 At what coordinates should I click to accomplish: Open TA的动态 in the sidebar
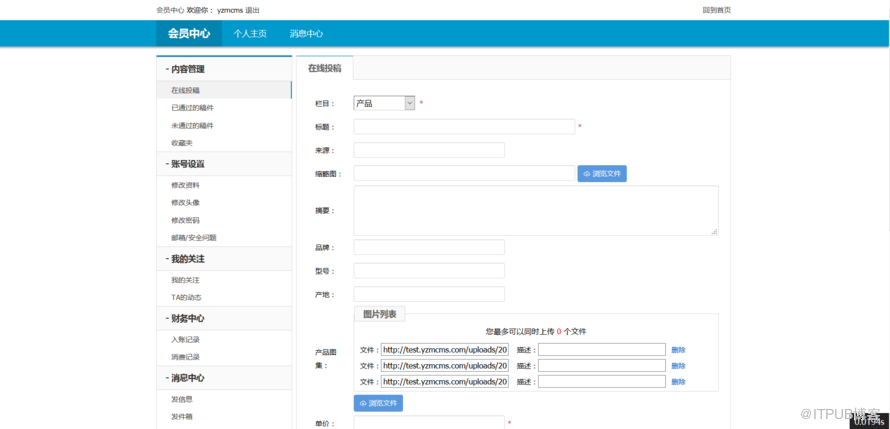pyautogui.click(x=186, y=297)
